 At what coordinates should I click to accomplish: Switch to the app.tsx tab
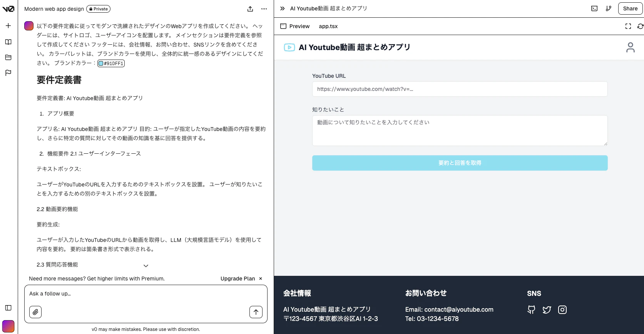[328, 26]
